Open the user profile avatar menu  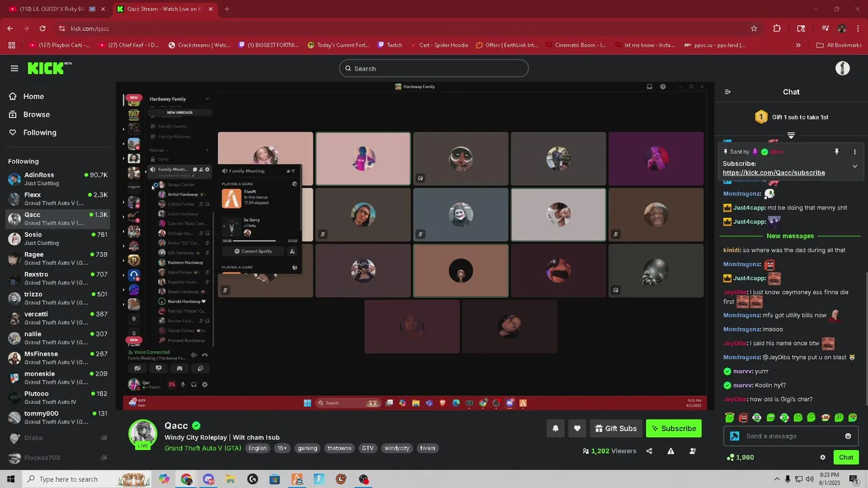point(842,68)
